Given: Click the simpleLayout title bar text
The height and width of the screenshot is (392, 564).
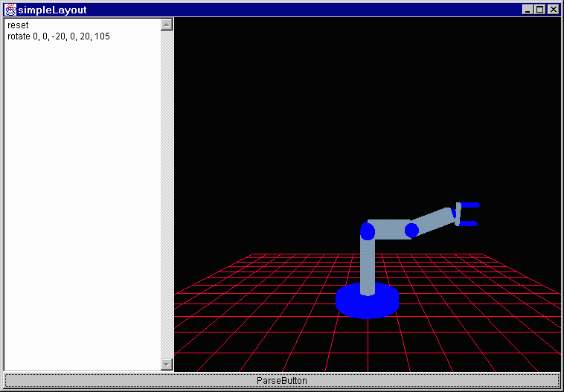Looking at the screenshot, I should 52,10.
